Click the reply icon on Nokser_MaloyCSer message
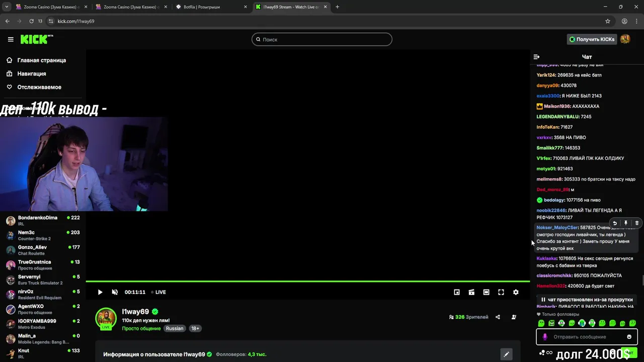 615,223
